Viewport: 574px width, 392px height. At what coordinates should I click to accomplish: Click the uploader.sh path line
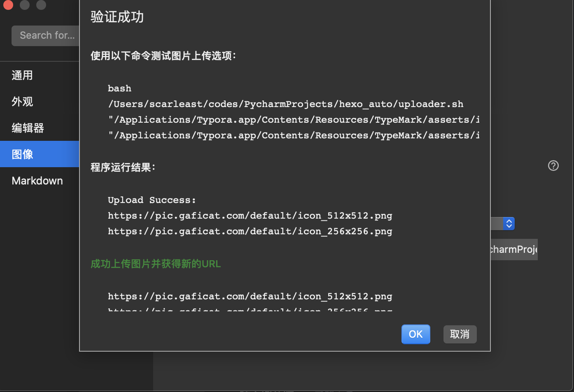click(285, 104)
